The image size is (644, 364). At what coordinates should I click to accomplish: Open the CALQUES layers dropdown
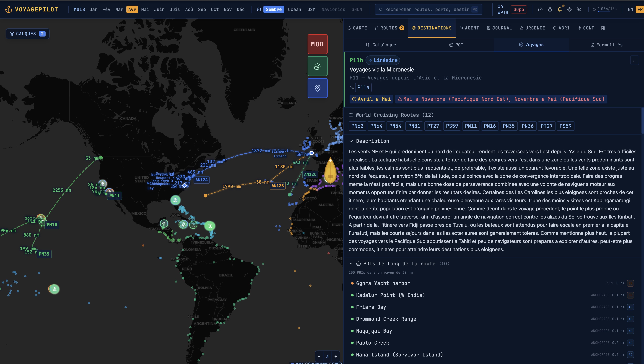(28, 34)
